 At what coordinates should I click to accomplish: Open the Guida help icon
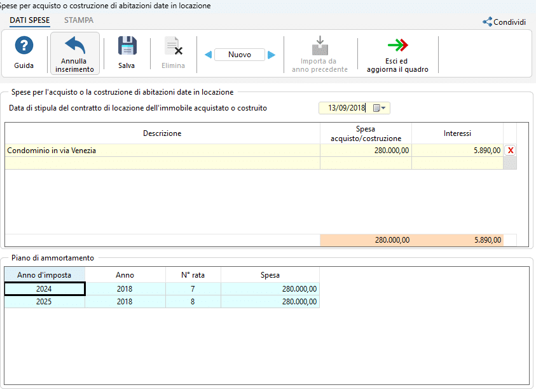pyautogui.click(x=24, y=45)
